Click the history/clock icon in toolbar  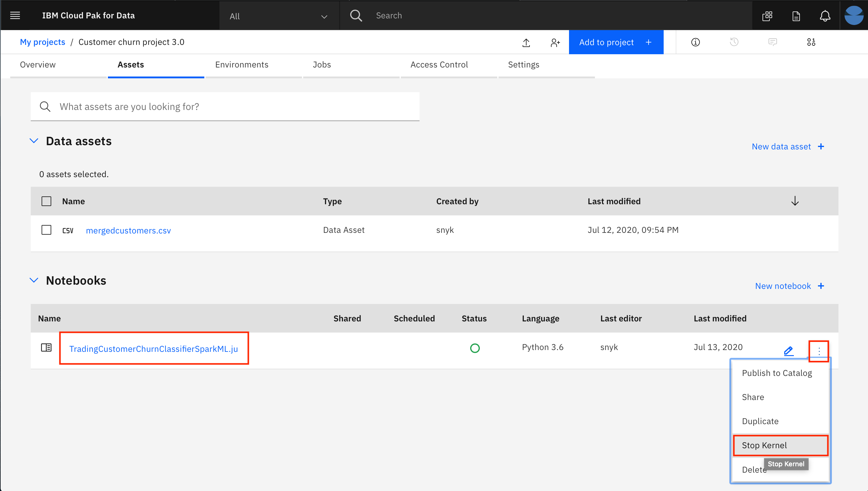point(734,42)
